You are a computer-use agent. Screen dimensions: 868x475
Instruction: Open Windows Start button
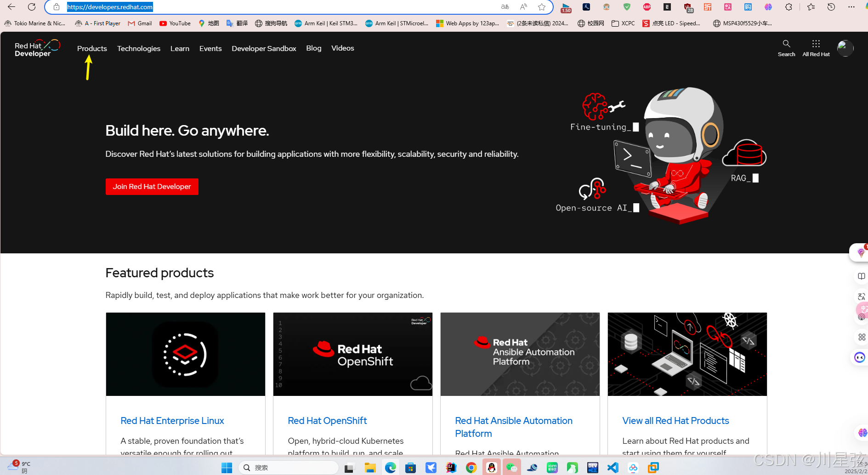pos(227,468)
